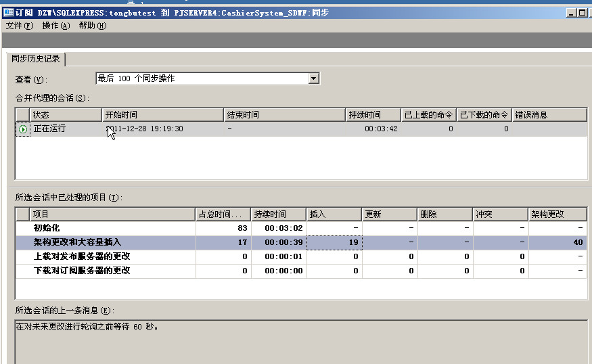Click the 83 percent time cell
The height and width of the screenshot is (364, 592).
pos(223,228)
